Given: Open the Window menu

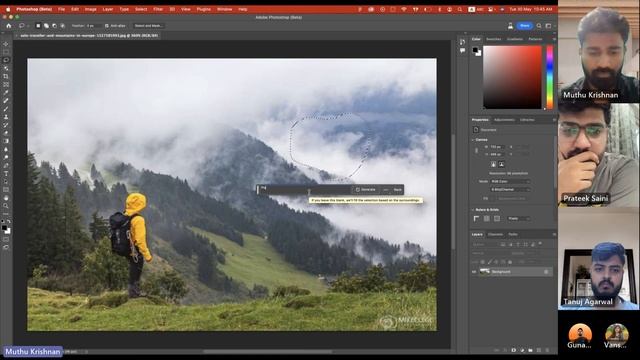Looking at the screenshot, I should tap(224, 9).
